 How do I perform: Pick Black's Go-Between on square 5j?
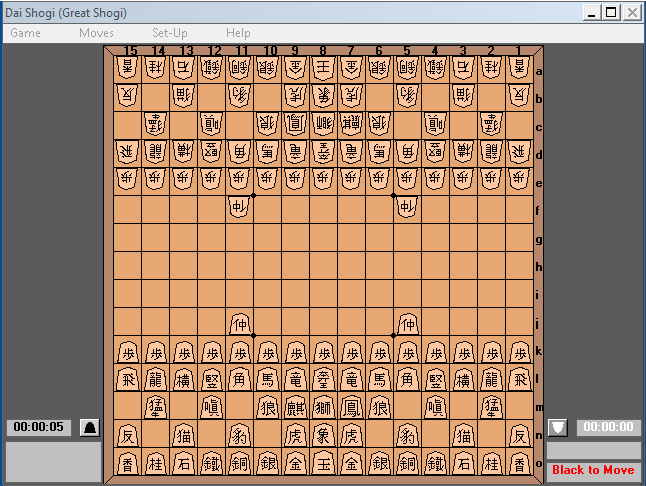point(407,324)
